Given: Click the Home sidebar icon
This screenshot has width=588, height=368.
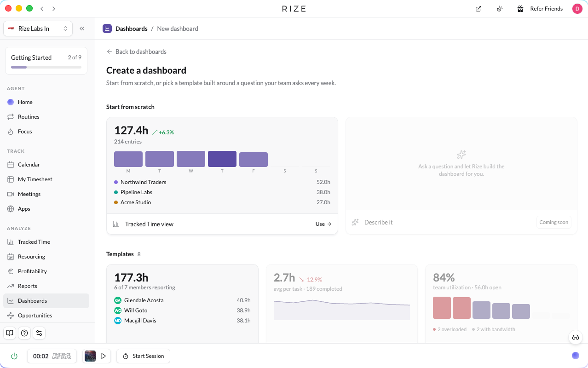Looking at the screenshot, I should coord(11,102).
